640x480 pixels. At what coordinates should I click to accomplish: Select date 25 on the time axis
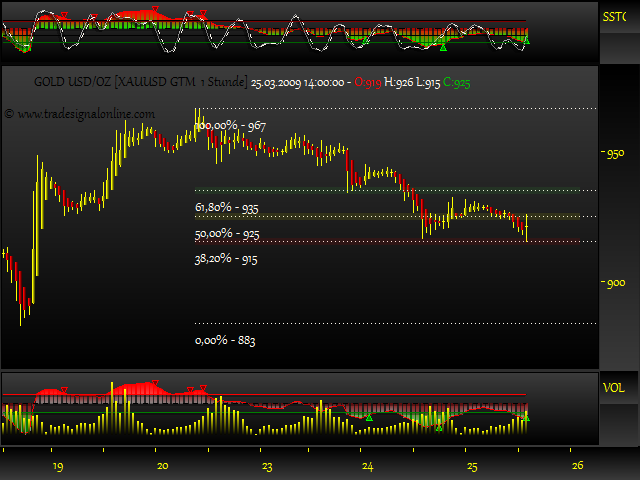click(473, 467)
